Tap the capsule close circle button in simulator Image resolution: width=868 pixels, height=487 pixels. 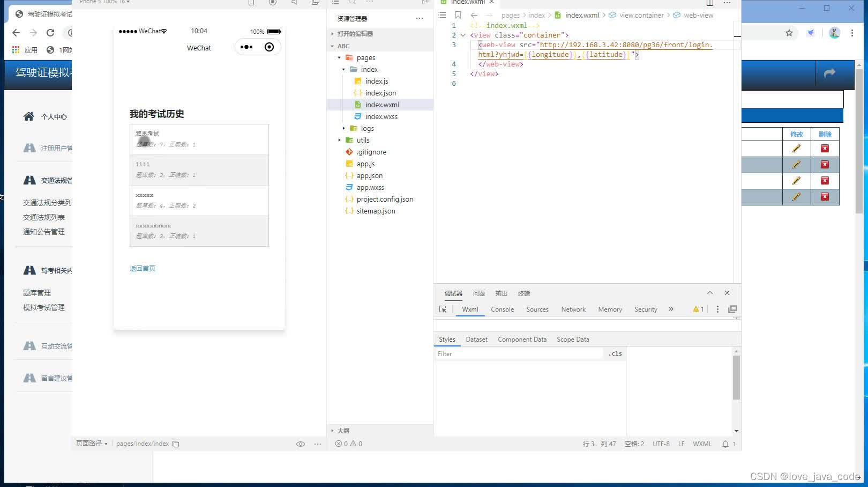tap(270, 47)
